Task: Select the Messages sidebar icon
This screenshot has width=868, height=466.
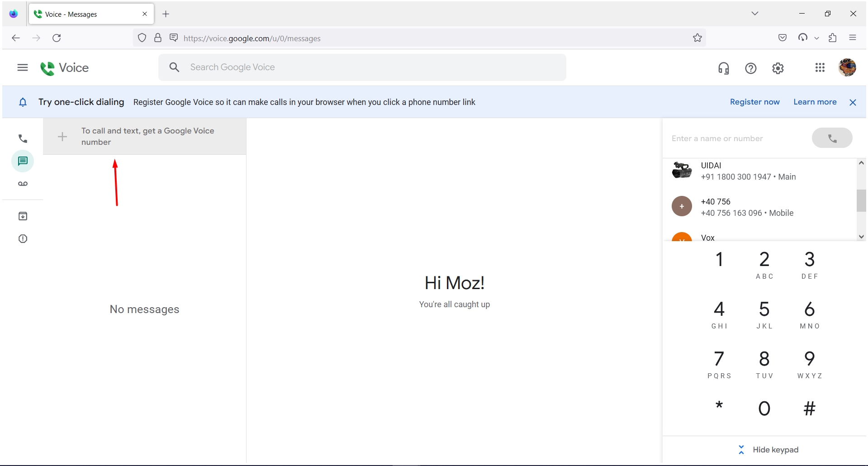Action: (x=23, y=161)
